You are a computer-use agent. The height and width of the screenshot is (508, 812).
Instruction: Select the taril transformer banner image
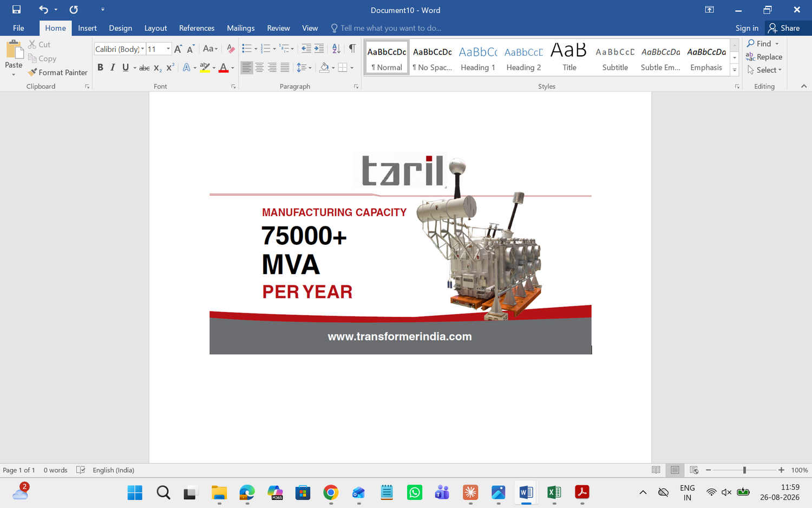point(401,253)
